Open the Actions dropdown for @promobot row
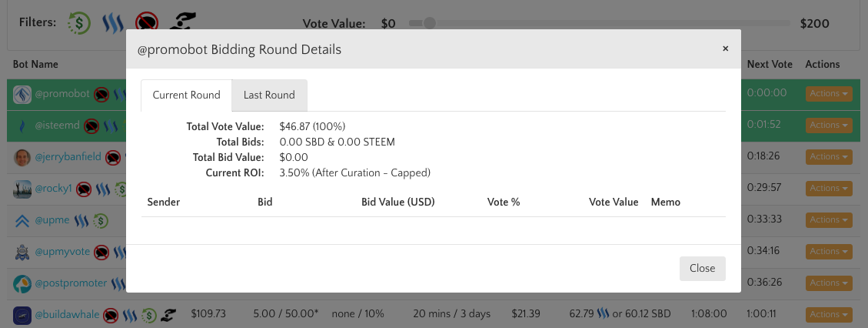Viewport: 868px width, 328px height. coord(829,94)
